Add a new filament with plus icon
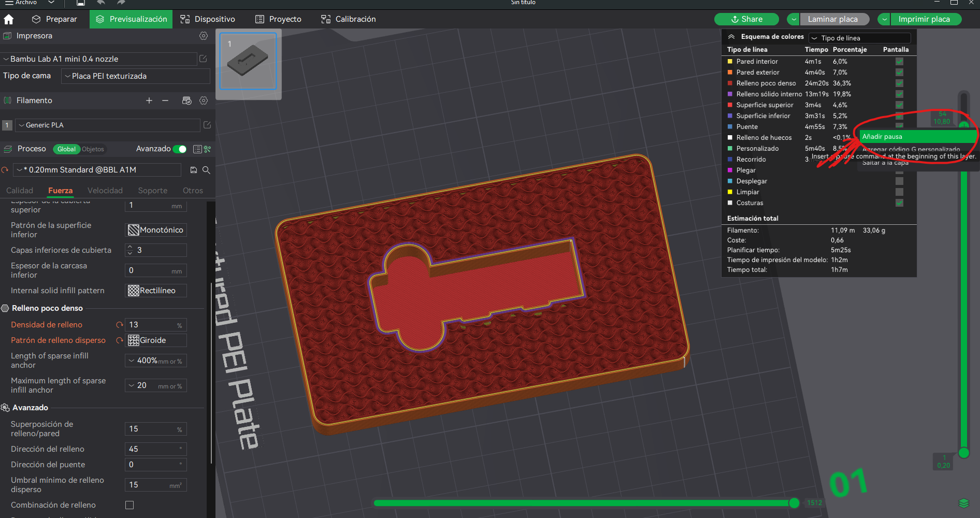980x518 pixels. coord(149,100)
